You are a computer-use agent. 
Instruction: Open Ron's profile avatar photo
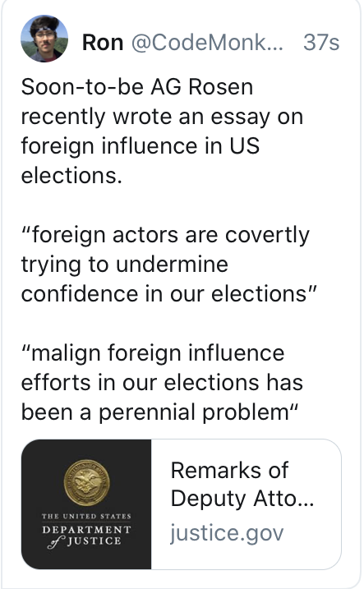44,39
